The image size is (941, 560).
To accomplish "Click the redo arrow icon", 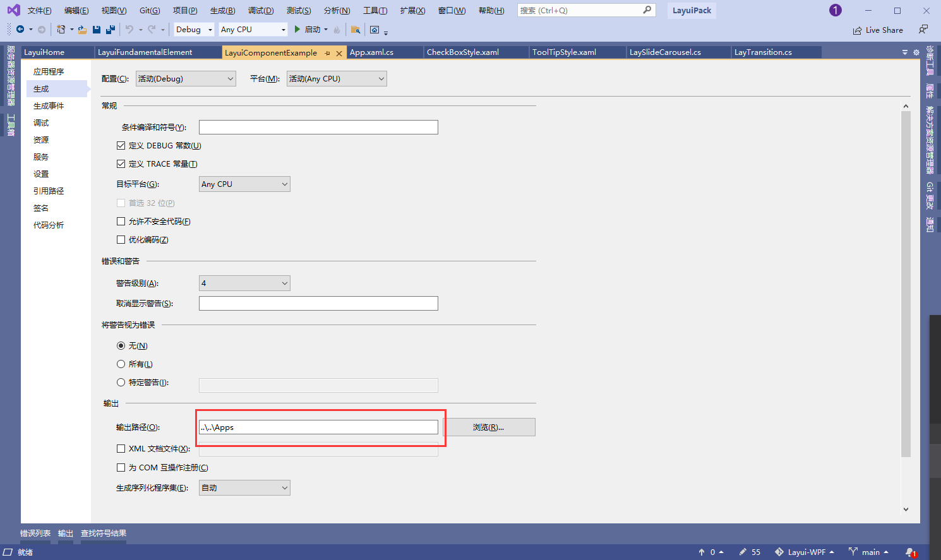I will tap(152, 30).
